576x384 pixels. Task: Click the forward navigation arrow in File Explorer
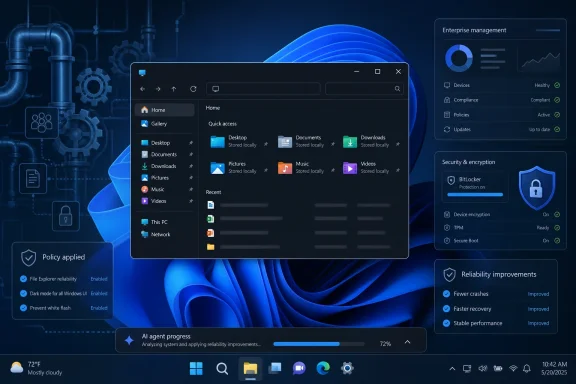tap(158, 89)
